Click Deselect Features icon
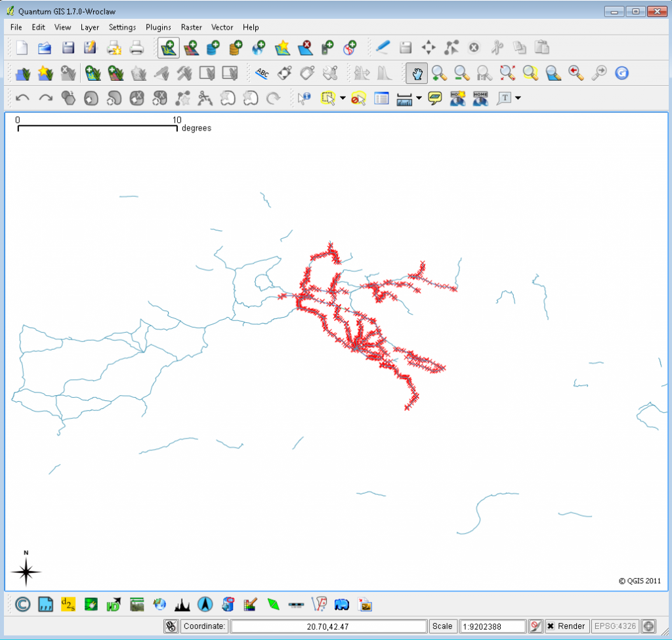This screenshot has height=640, width=672. point(358,98)
